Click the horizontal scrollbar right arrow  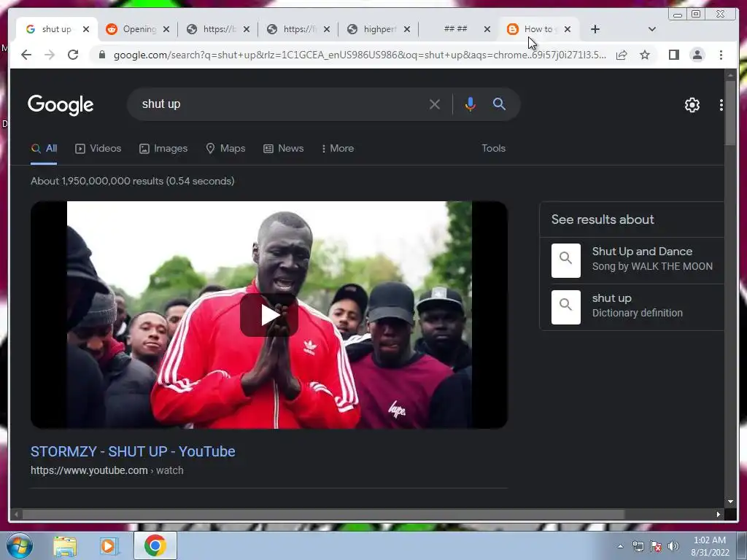[x=719, y=514]
